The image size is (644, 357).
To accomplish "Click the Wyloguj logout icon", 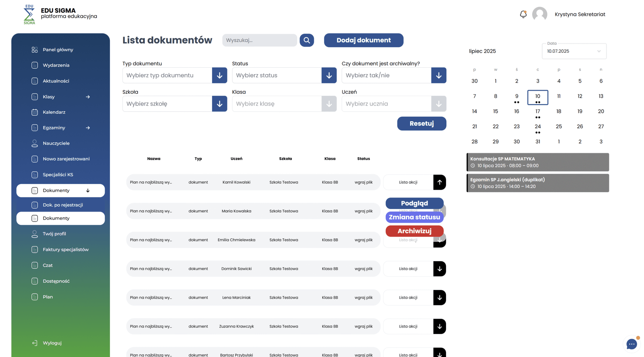I will click(x=35, y=343).
